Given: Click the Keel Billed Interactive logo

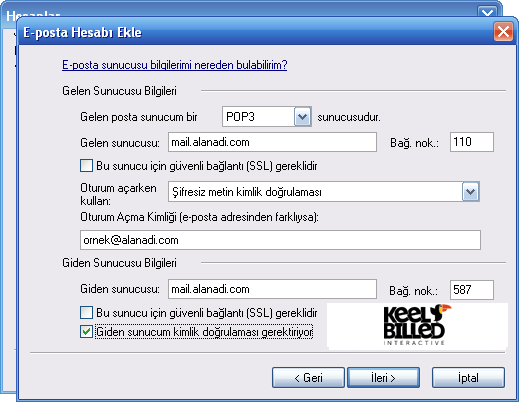Looking at the screenshot, I should 417,326.
